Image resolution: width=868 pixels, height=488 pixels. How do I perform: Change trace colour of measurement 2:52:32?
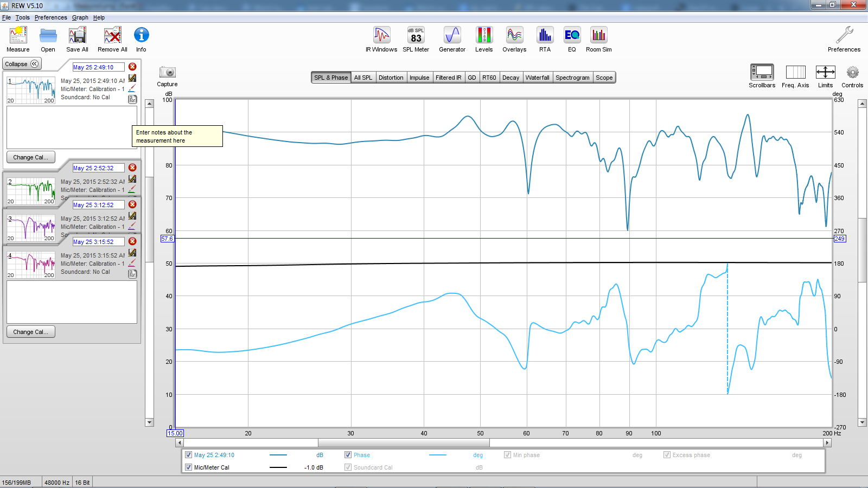[132, 189]
